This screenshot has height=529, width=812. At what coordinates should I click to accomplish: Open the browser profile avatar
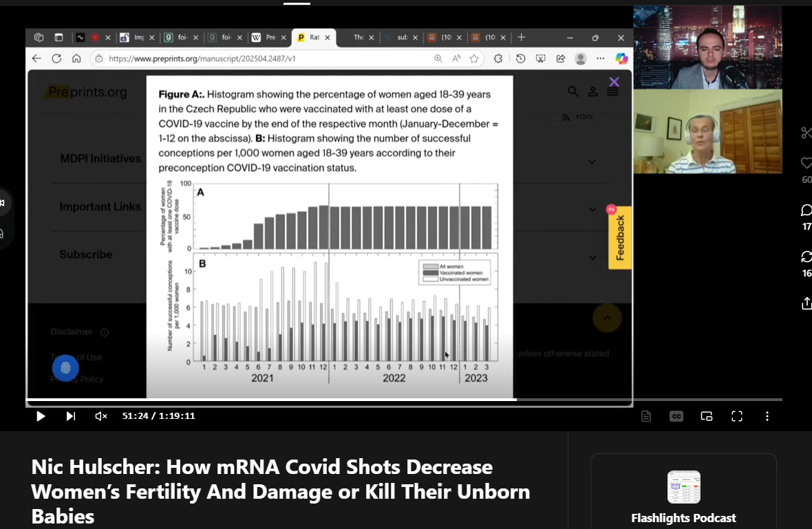pos(581,58)
